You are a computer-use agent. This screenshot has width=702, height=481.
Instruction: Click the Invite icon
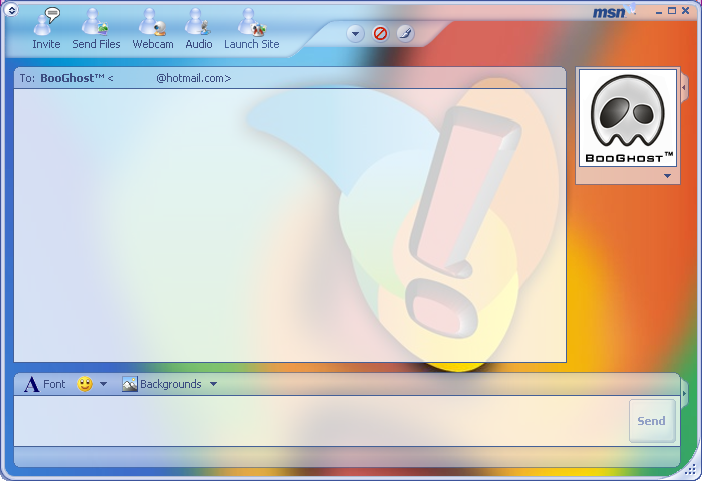click(46, 28)
